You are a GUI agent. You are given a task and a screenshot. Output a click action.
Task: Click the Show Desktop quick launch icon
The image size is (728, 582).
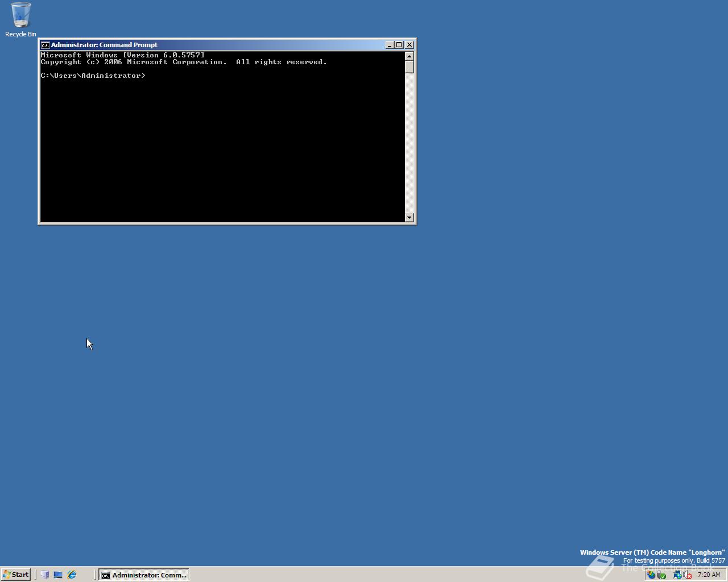(x=58, y=575)
